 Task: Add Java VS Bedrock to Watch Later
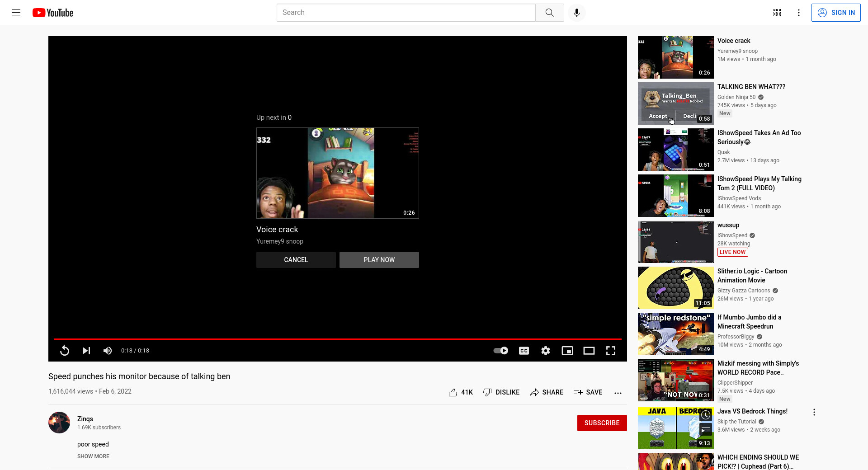coord(706,415)
